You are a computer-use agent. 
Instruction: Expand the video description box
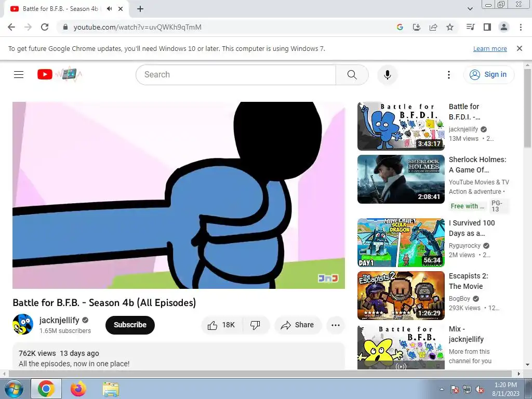(179, 356)
